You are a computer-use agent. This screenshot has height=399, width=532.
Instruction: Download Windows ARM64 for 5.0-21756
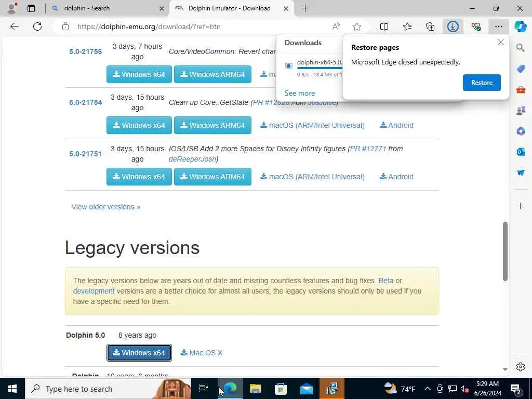click(212, 74)
